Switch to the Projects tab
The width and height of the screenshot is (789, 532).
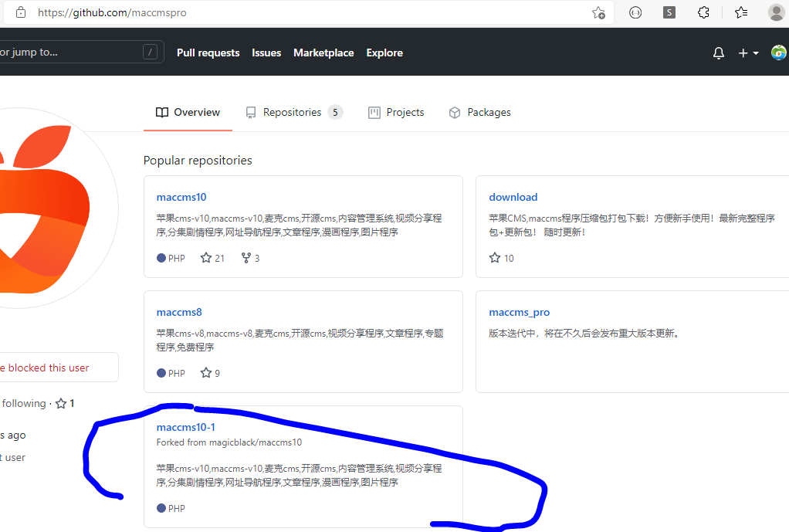397,112
